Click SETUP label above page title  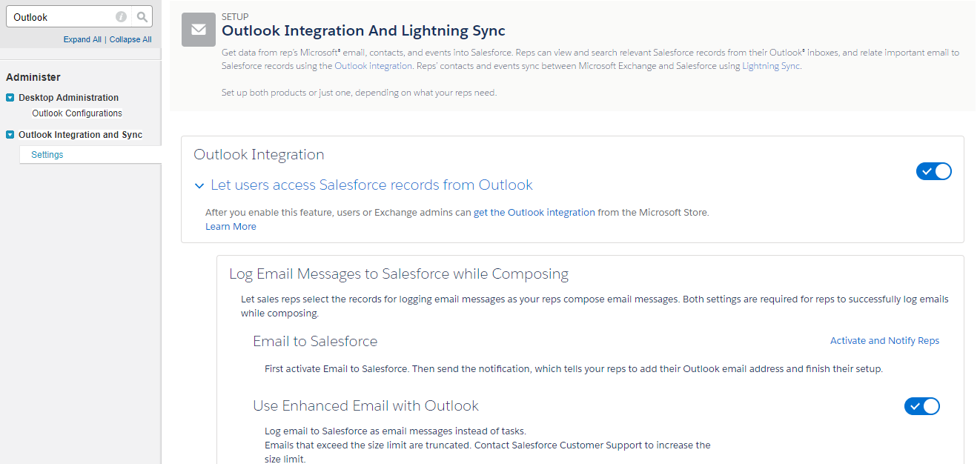[x=235, y=16]
